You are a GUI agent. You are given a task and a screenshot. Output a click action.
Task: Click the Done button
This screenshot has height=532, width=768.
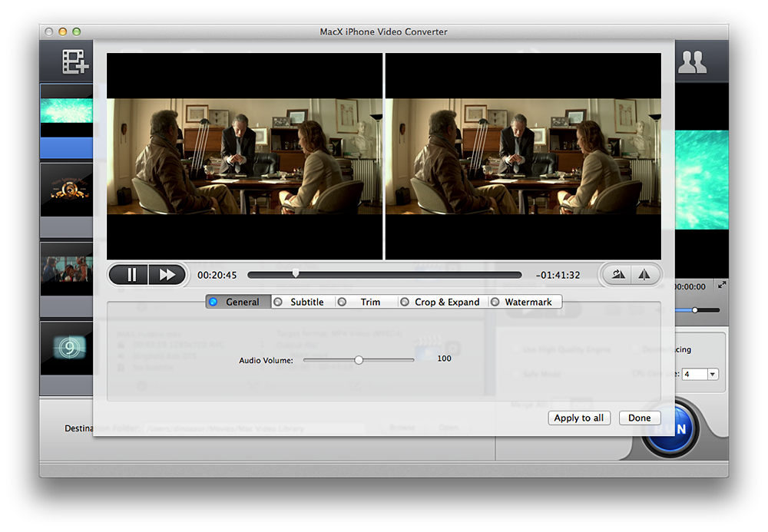pos(640,418)
